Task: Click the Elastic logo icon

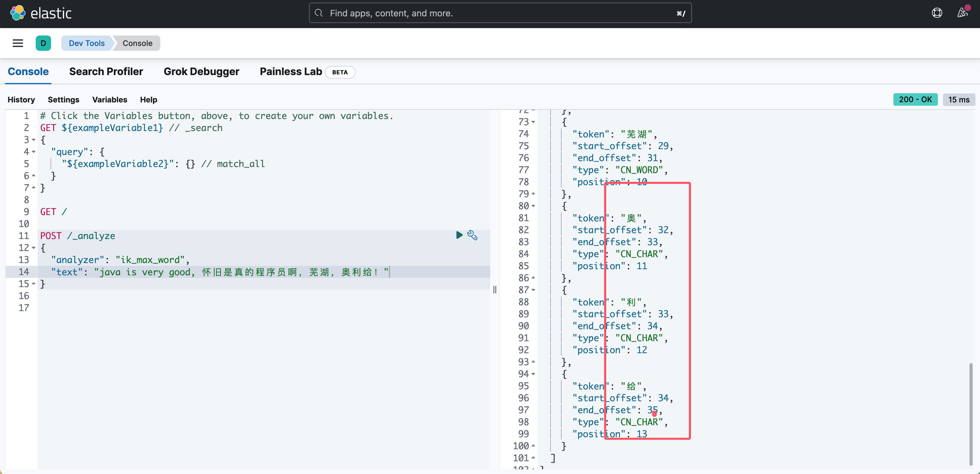Action: [x=18, y=13]
